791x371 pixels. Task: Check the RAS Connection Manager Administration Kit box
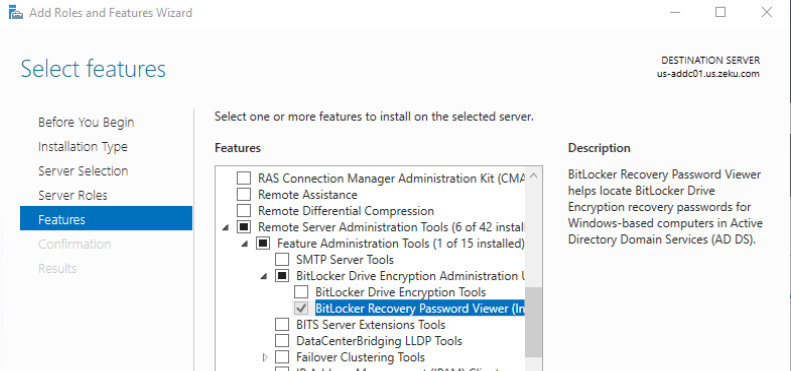244,178
